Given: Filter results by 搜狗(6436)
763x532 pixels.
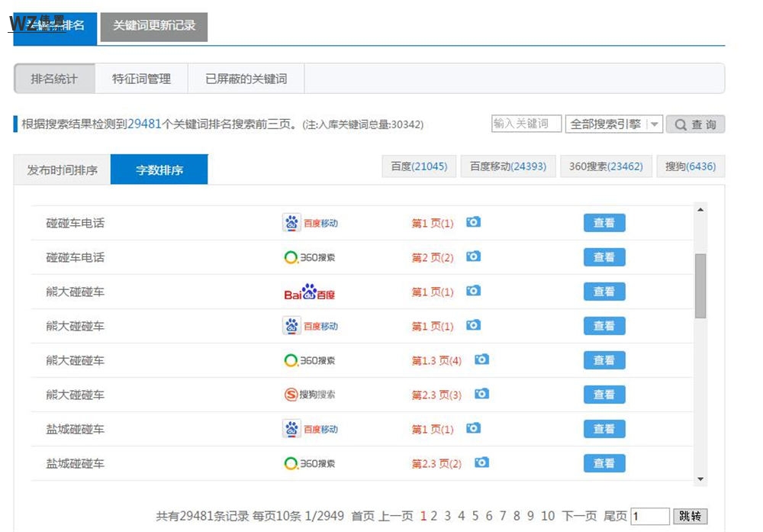Looking at the screenshot, I should click(690, 166).
